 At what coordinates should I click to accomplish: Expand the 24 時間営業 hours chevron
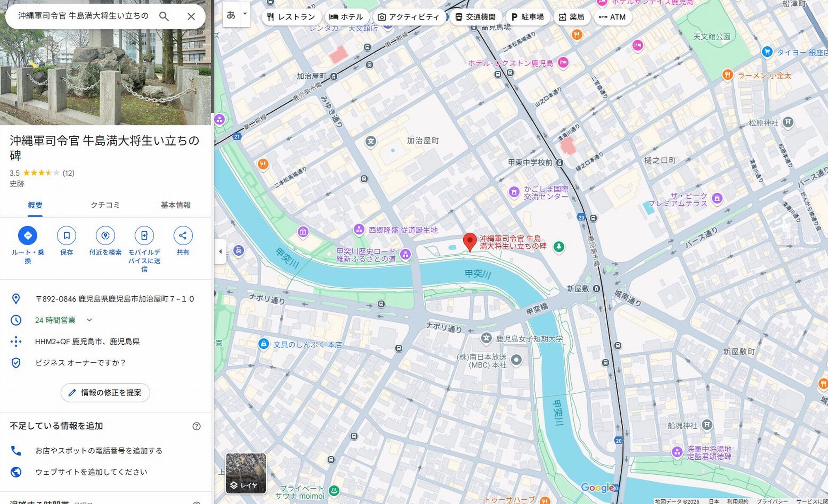point(89,320)
